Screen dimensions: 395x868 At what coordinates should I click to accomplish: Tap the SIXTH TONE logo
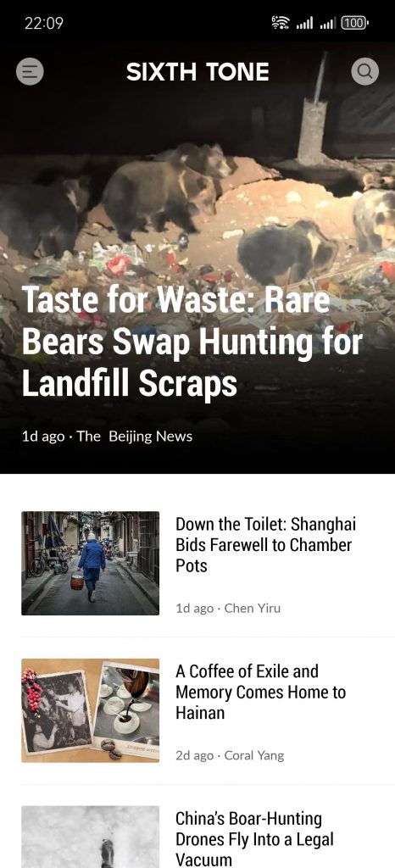[197, 72]
